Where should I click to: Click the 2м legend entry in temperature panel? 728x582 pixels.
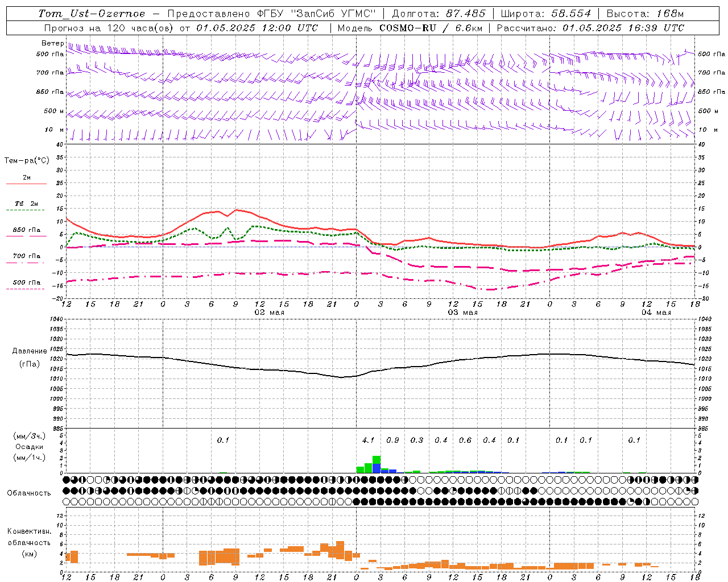point(27,178)
